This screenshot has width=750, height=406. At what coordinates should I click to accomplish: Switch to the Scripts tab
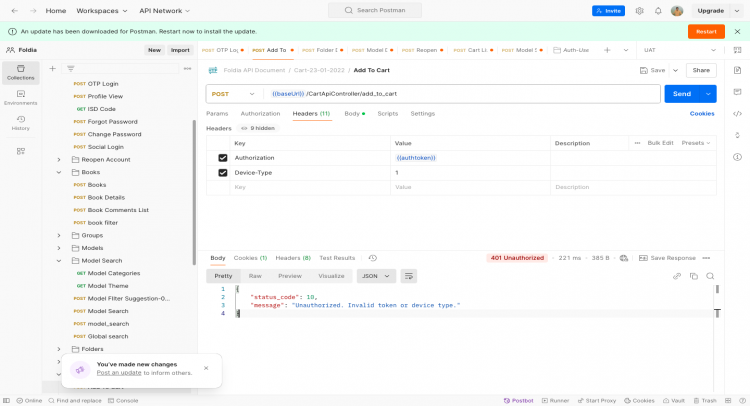(387, 114)
